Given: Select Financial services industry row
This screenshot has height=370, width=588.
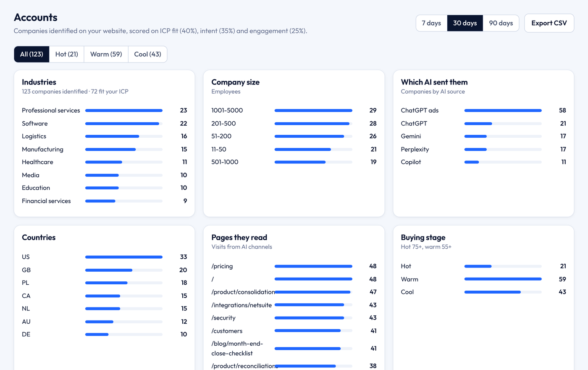Looking at the screenshot, I should tap(104, 201).
